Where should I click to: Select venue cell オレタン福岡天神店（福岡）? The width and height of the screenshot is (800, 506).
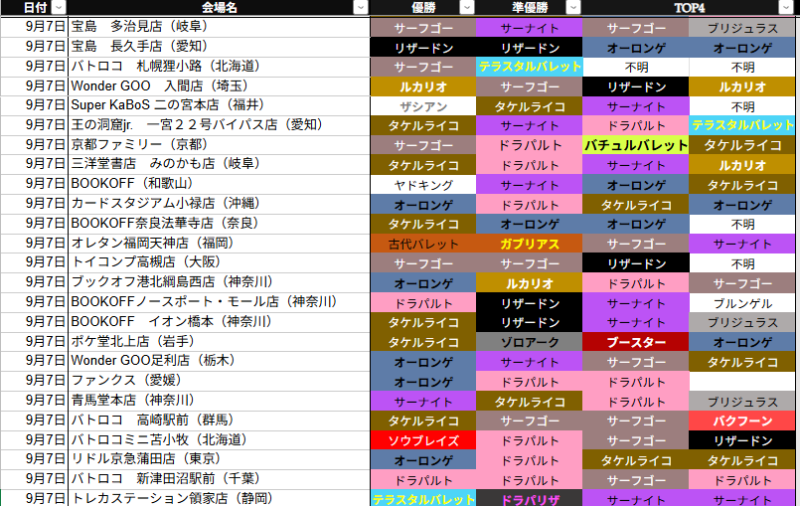219,243
